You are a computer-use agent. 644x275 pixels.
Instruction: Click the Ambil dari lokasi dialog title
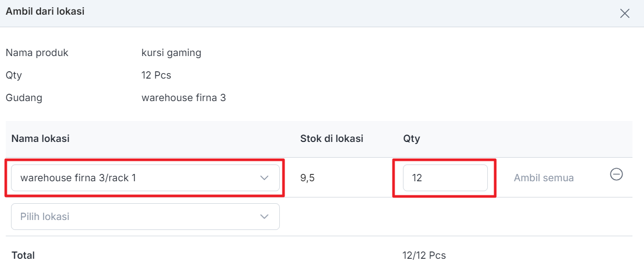pyautogui.click(x=45, y=11)
